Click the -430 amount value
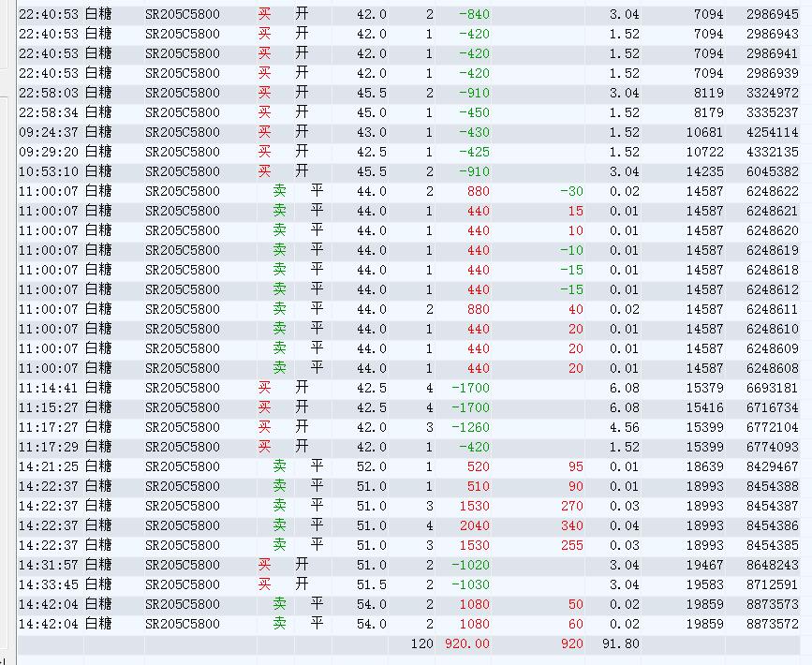Screen dimensions: 812x665 point(474,133)
